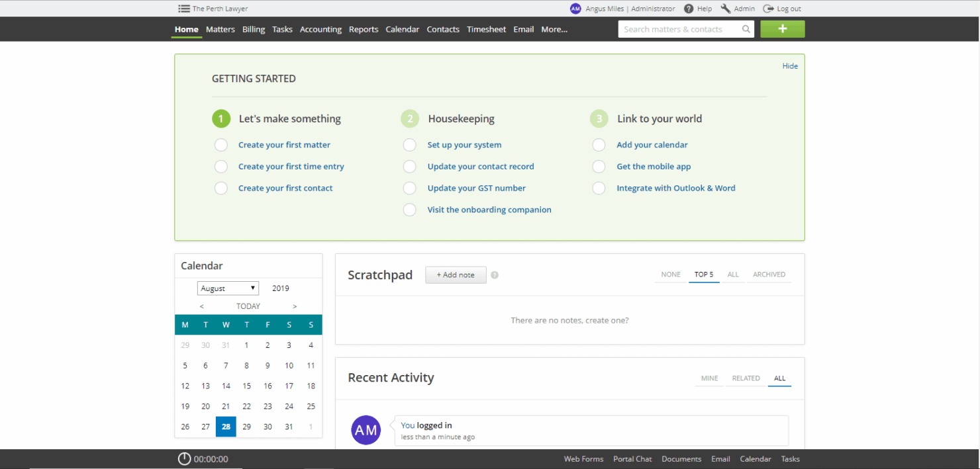Open the Accounting menu

[320, 29]
